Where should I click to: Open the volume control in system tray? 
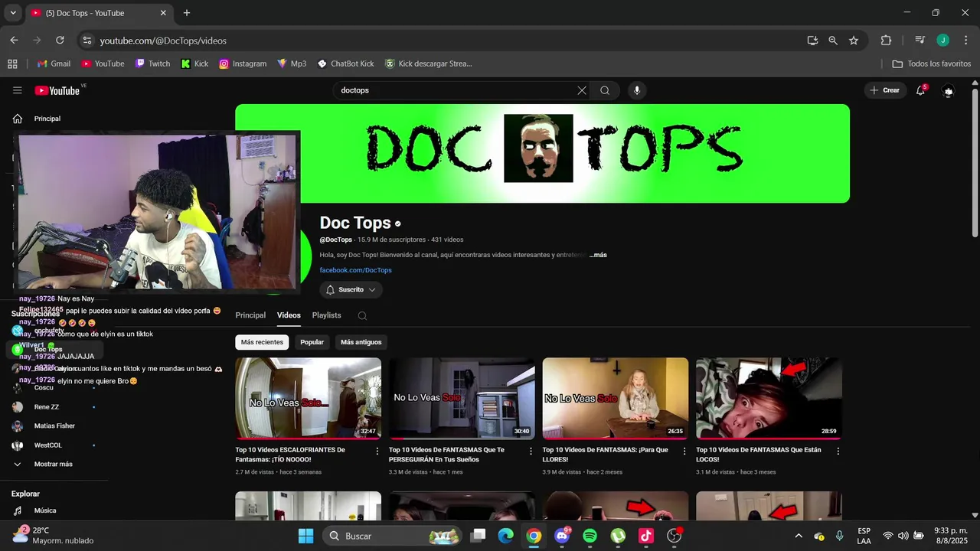pyautogui.click(x=903, y=536)
